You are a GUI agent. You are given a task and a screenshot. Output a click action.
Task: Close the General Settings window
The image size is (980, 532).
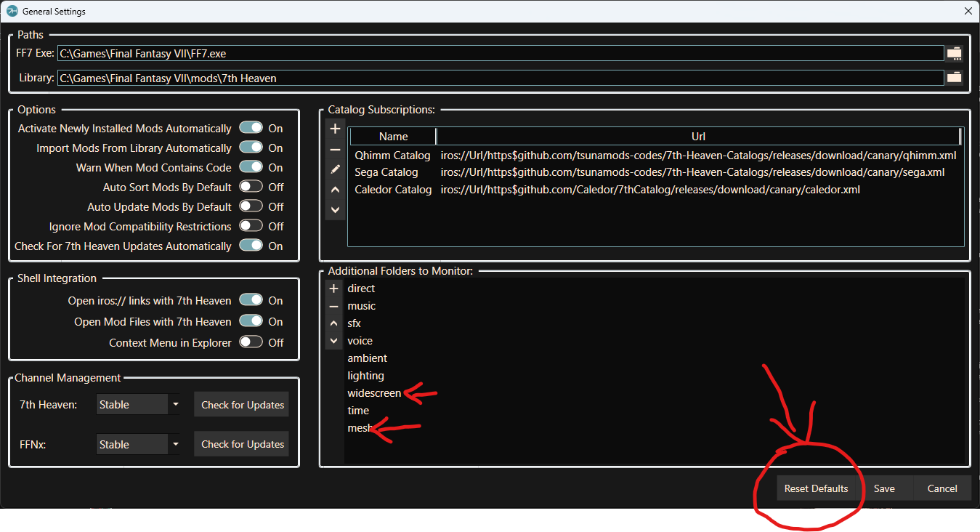[x=968, y=11]
